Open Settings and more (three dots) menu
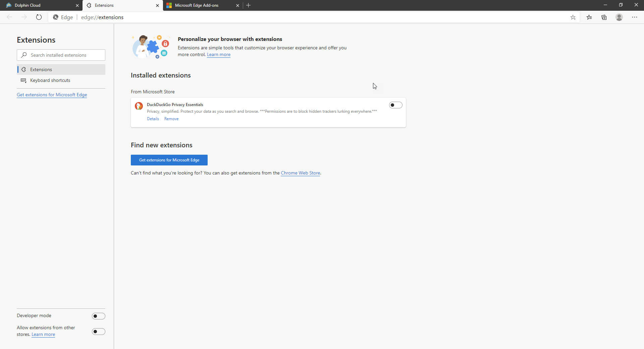 [635, 17]
